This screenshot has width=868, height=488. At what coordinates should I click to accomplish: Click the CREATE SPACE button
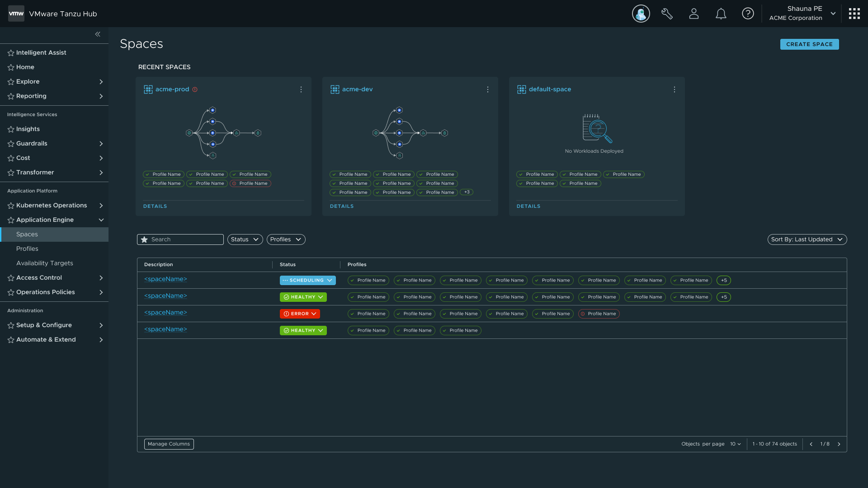coord(809,44)
